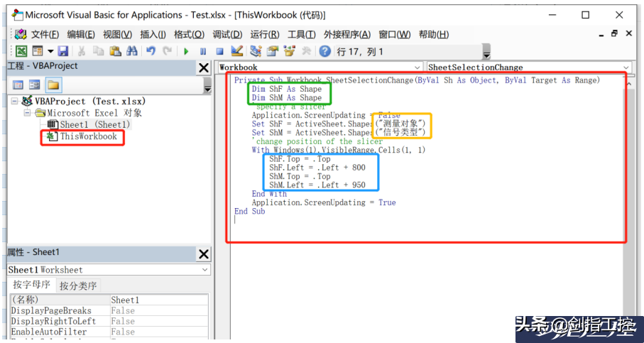Open the SheetSelectionChange procedure dropdown
Screen dimensions: 644x343
pos(626,67)
